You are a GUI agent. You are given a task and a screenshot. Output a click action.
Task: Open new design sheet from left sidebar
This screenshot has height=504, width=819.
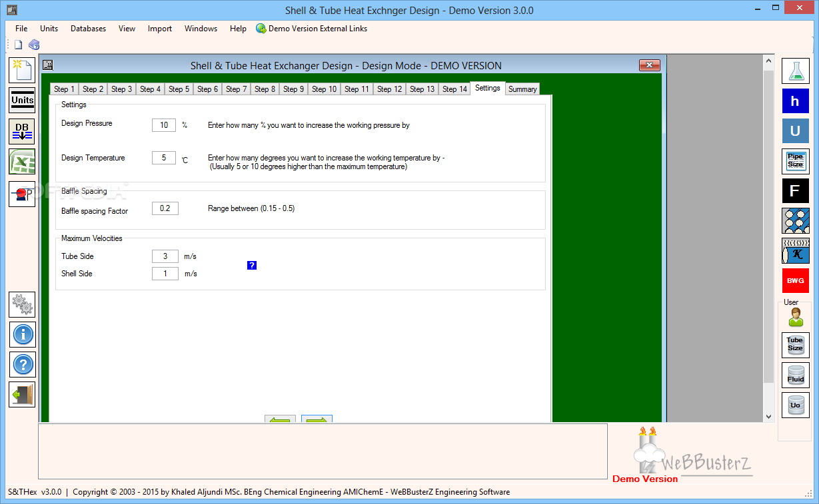[x=22, y=70]
